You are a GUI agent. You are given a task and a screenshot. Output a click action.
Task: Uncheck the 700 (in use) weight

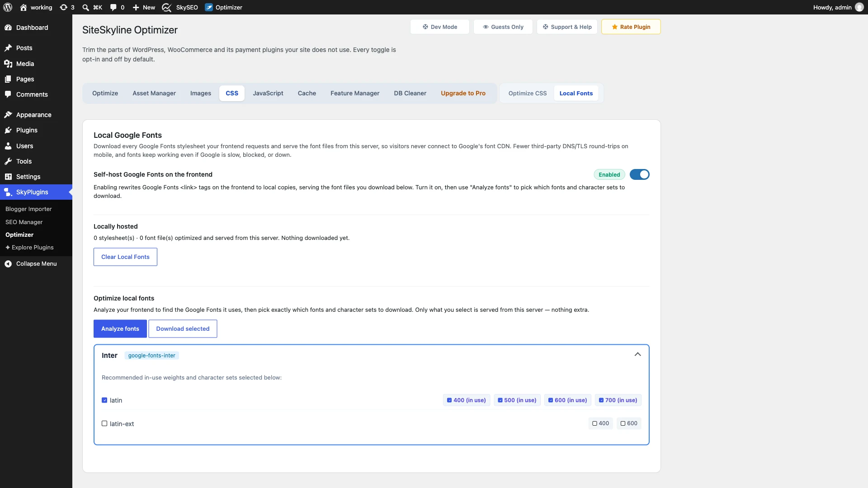pyautogui.click(x=601, y=400)
